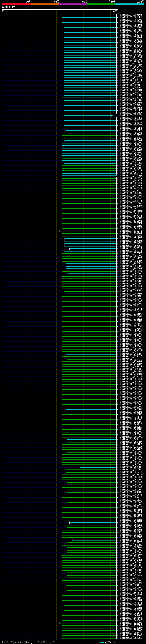Viewport: 146px width, 644px height.
Task: Select the UniRef100_Q68ES9 label
Action: click(131, 249)
